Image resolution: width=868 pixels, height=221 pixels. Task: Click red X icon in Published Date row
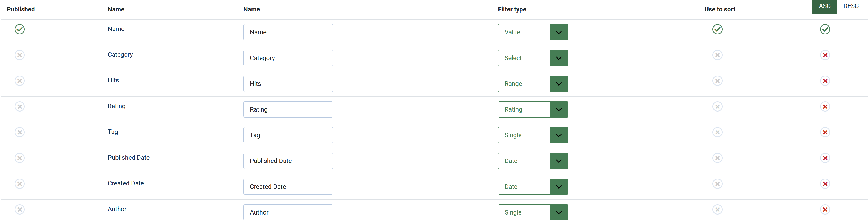coord(825,158)
